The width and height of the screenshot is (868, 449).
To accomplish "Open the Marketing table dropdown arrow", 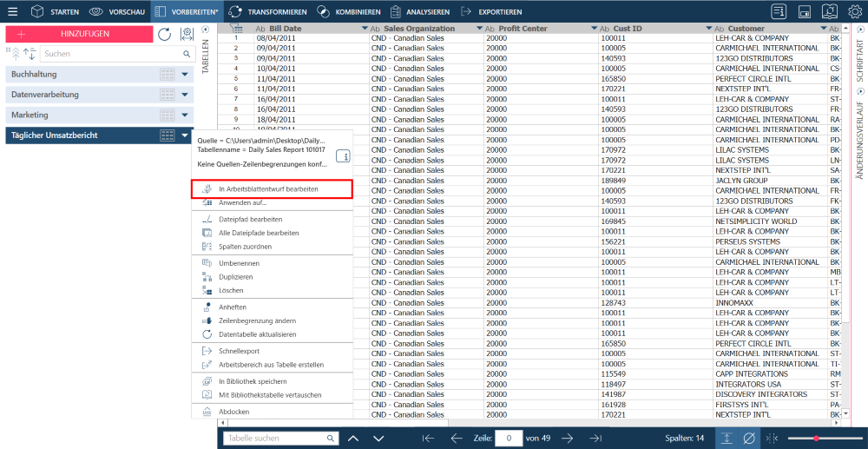I will pos(186,115).
